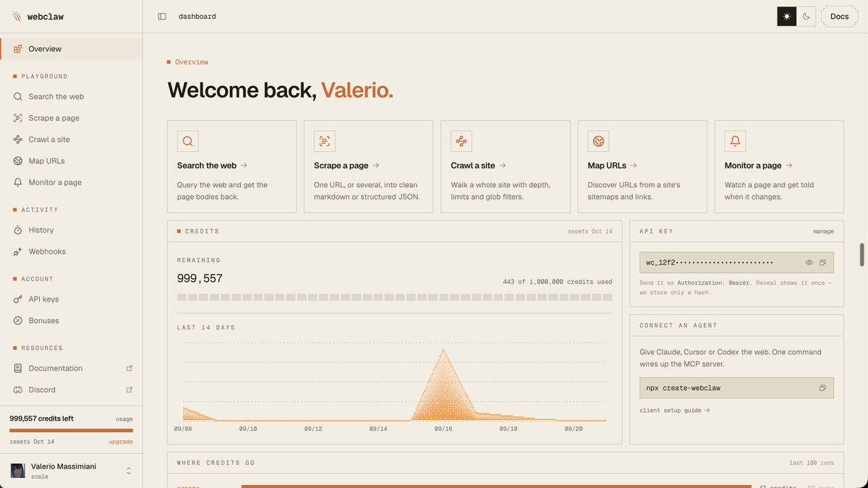Click the upgrade link in sidebar

tap(121, 442)
